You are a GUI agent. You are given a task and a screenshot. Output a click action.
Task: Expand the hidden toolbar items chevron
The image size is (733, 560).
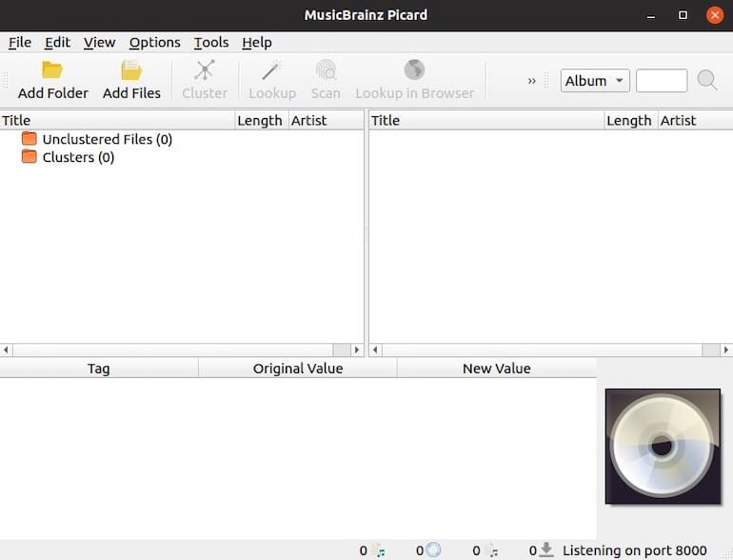(x=531, y=80)
